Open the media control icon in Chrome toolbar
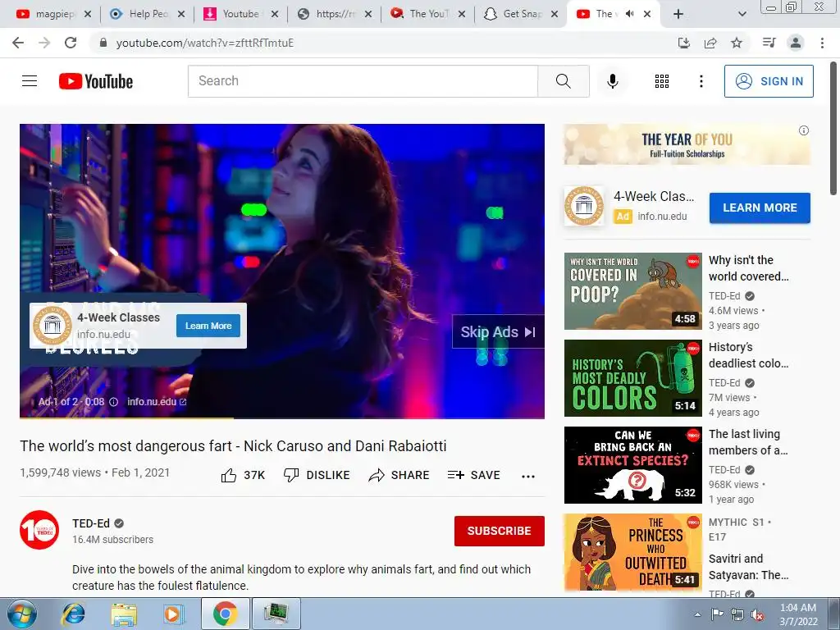Image resolution: width=840 pixels, height=630 pixels. [x=769, y=43]
